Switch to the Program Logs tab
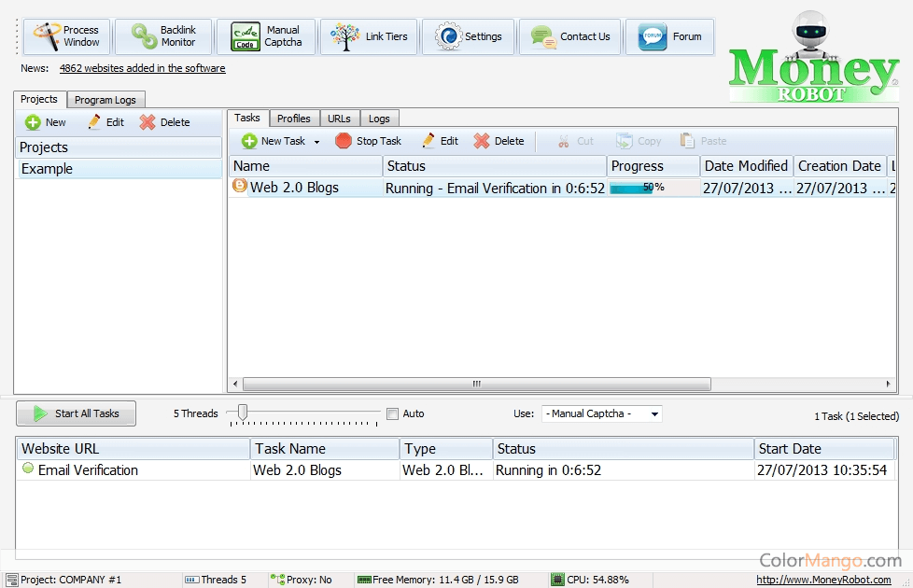Screen dimensions: 913x588 105,100
